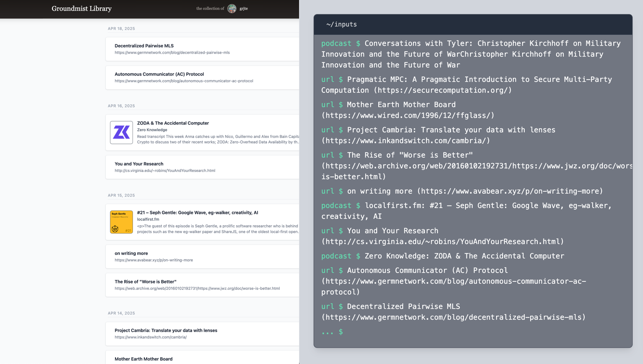Click the APR 16, 2025 date header
Screen dimensions: 643x364
(x=121, y=106)
